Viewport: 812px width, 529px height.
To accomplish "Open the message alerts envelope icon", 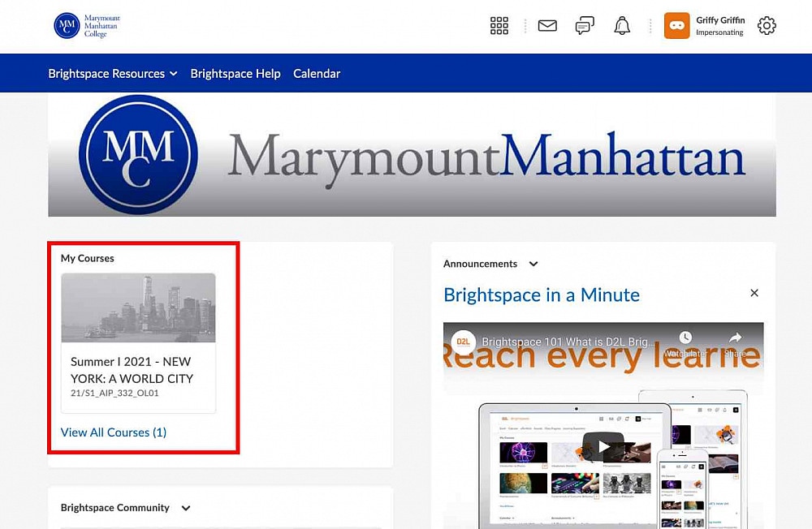I will pos(547,26).
